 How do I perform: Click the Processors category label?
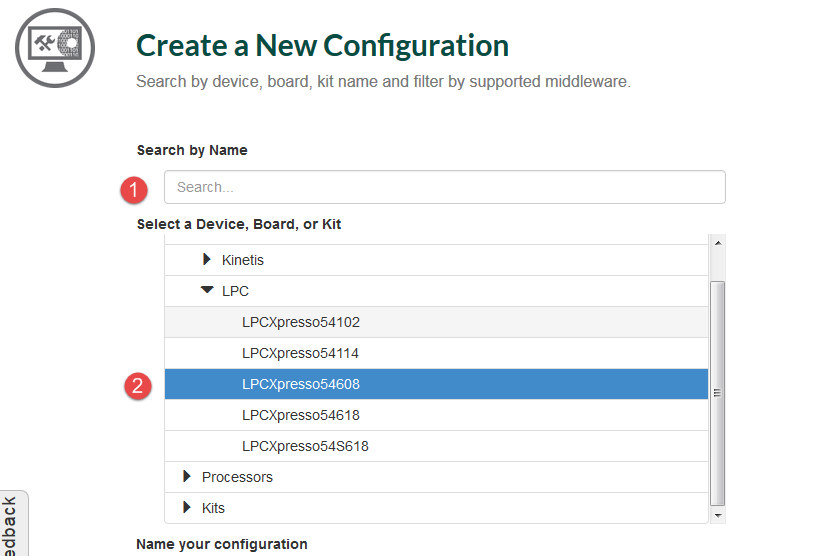tap(237, 477)
